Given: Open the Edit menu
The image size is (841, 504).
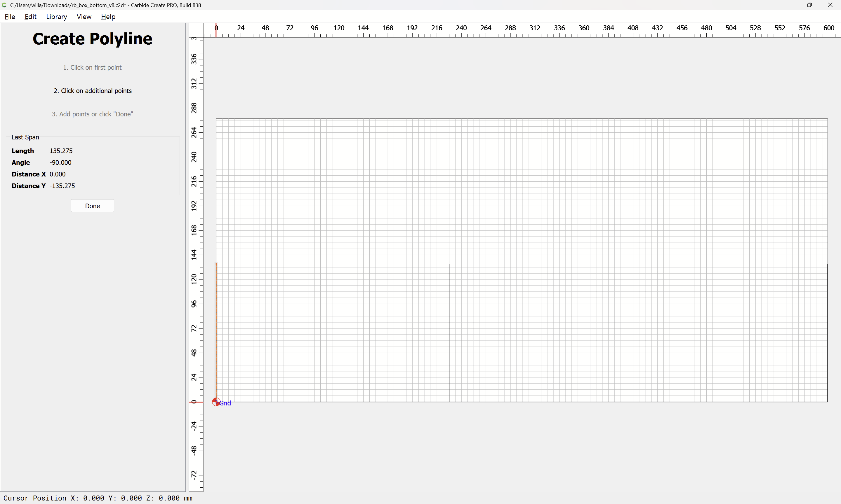Looking at the screenshot, I should (x=30, y=17).
